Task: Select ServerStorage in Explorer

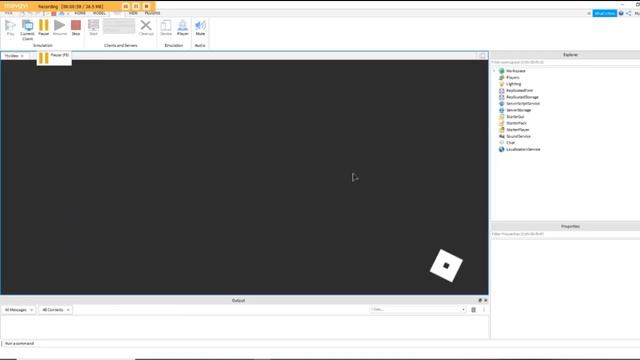Action: 519,110
